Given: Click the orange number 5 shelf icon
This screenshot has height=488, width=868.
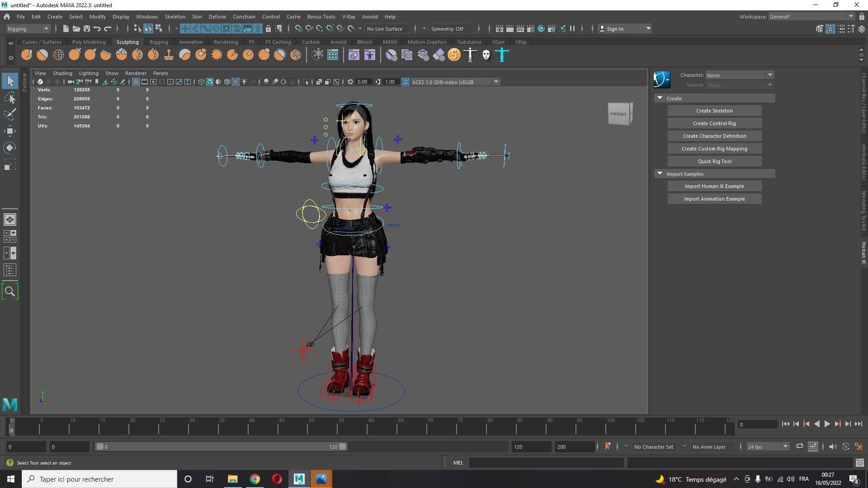Looking at the screenshot, I should [x=454, y=55].
